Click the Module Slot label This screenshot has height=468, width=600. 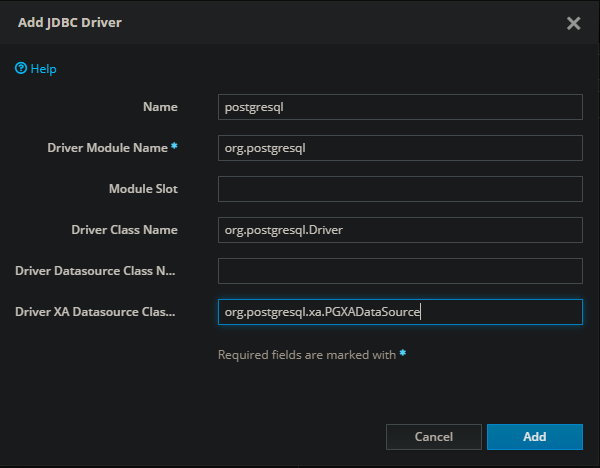coord(143,189)
